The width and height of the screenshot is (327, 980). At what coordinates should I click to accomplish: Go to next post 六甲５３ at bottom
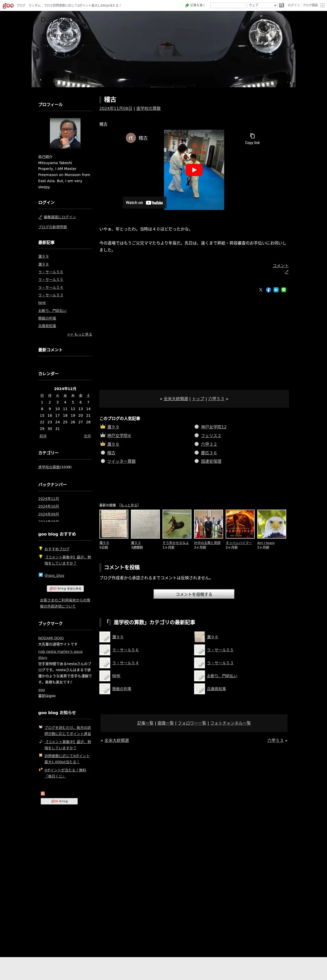click(275, 740)
